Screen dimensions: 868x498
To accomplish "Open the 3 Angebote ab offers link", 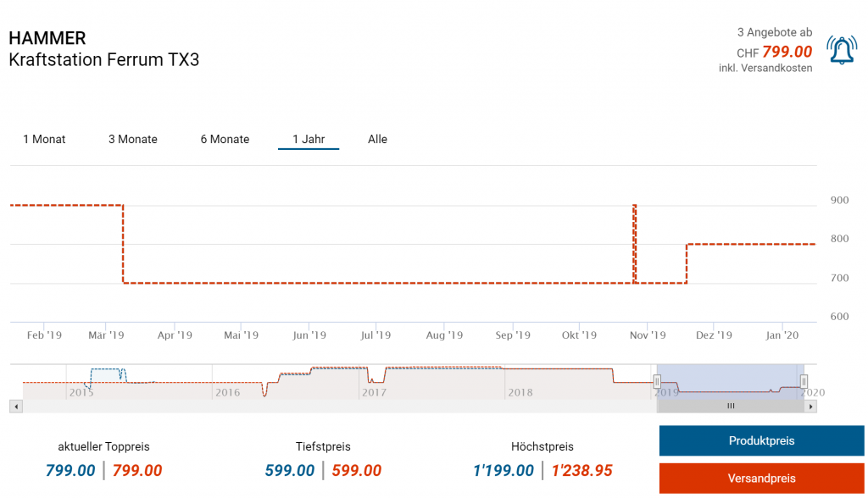I will click(x=774, y=32).
